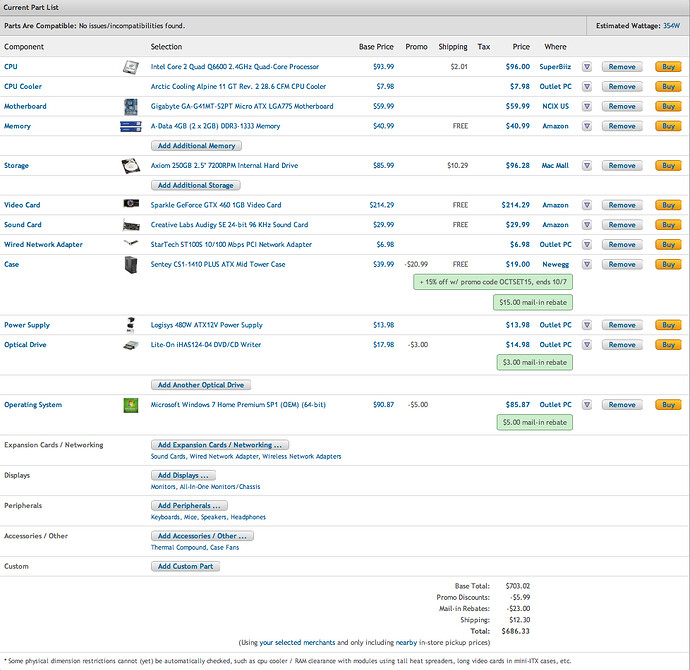Open merchant dropdown arrow in Video Card row
The width and height of the screenshot is (690, 670).
587,205
